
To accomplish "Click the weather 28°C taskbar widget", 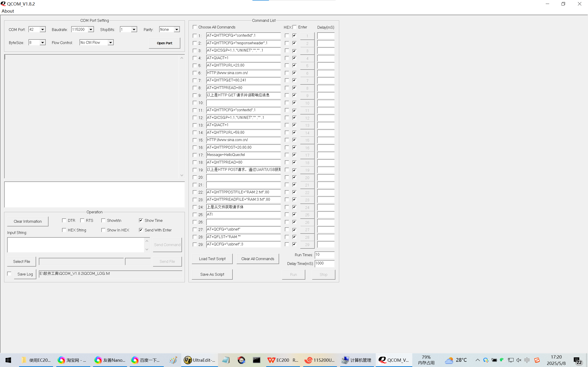I will pos(456,360).
